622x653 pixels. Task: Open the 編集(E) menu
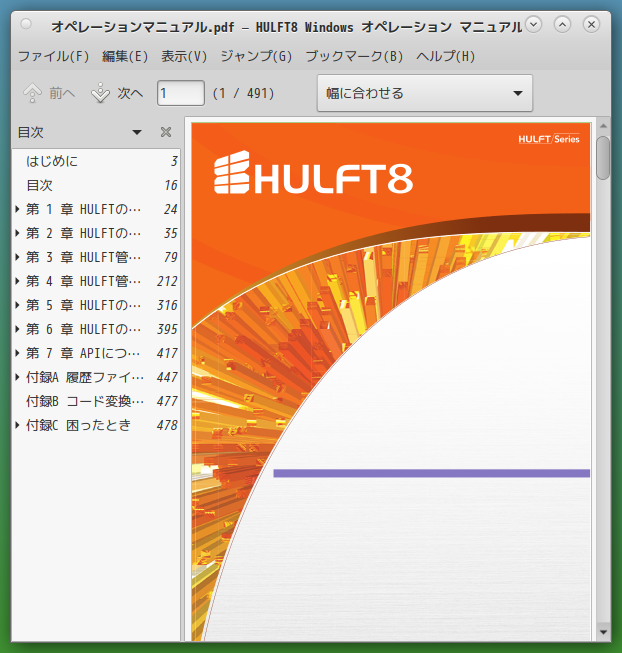pyautogui.click(x=125, y=56)
